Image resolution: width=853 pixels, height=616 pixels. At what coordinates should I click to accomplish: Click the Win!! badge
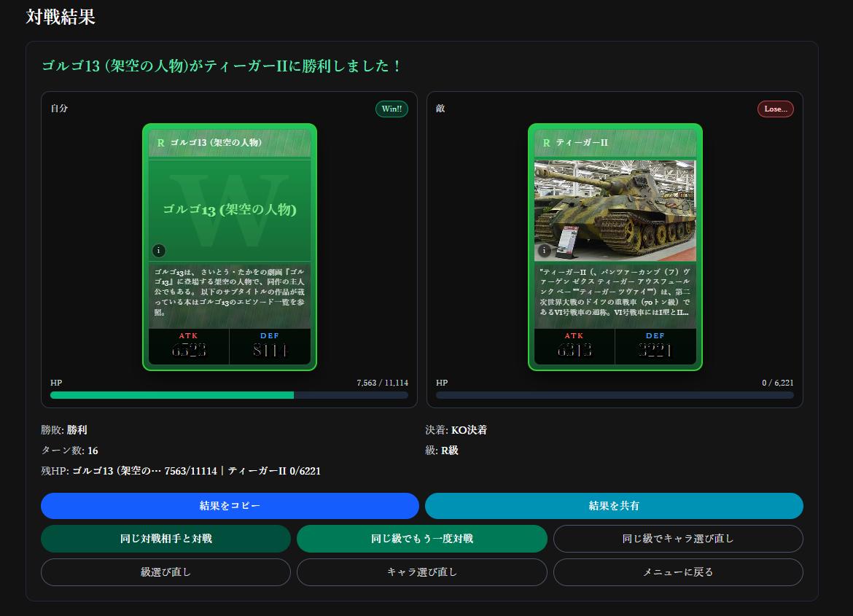point(392,109)
